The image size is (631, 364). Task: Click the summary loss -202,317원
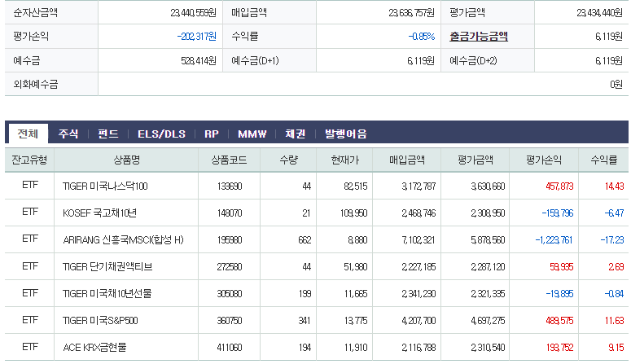(196, 37)
